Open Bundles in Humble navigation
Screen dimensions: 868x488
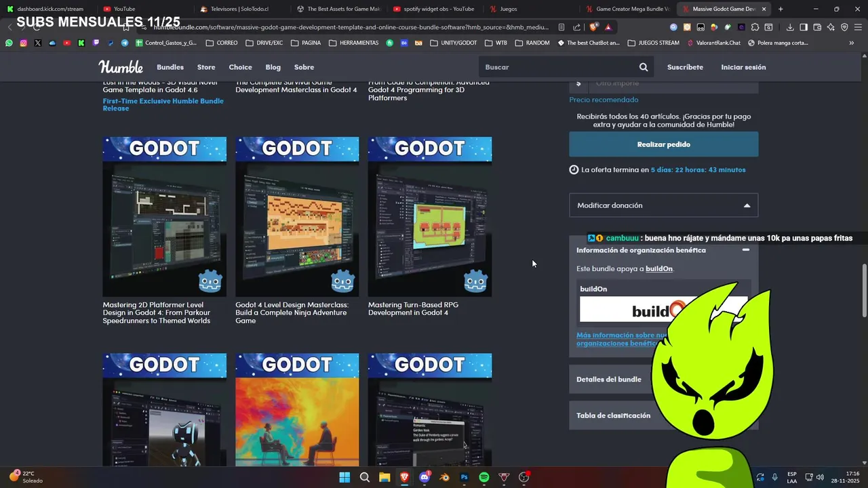170,67
